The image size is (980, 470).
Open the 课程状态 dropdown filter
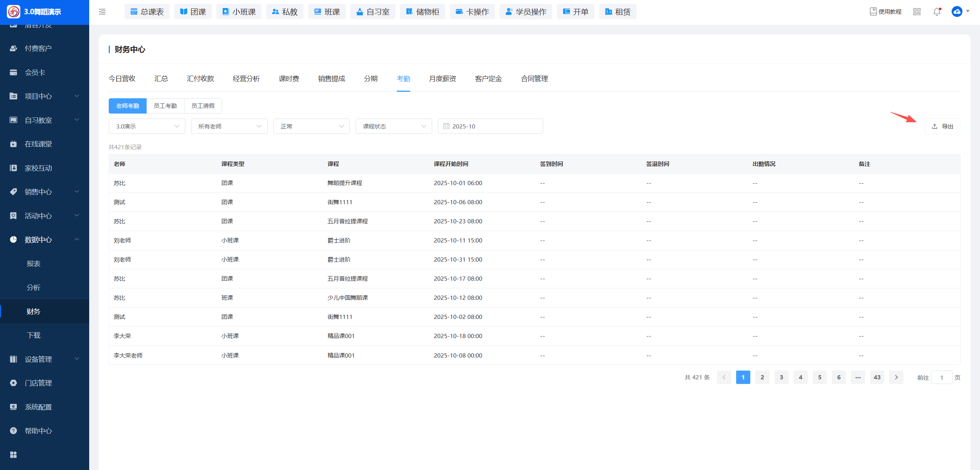tap(394, 126)
